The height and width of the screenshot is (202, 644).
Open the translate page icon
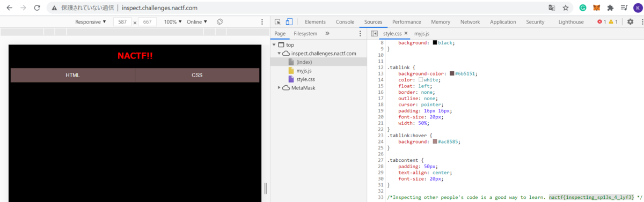tap(551, 8)
